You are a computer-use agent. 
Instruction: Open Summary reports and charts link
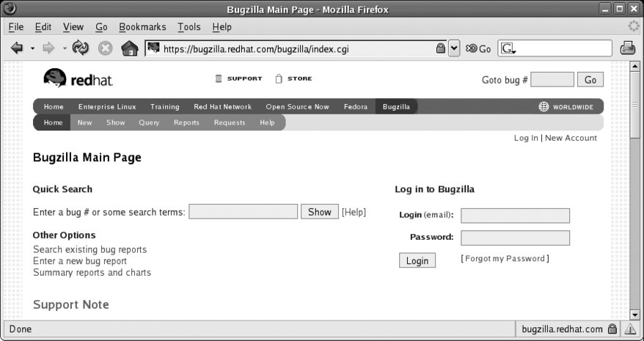(92, 272)
